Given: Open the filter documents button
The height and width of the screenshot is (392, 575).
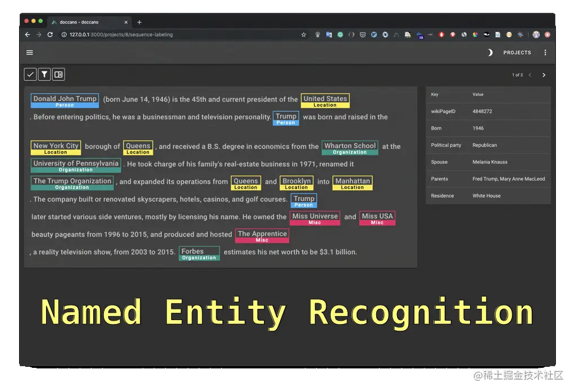Looking at the screenshot, I should tap(44, 75).
